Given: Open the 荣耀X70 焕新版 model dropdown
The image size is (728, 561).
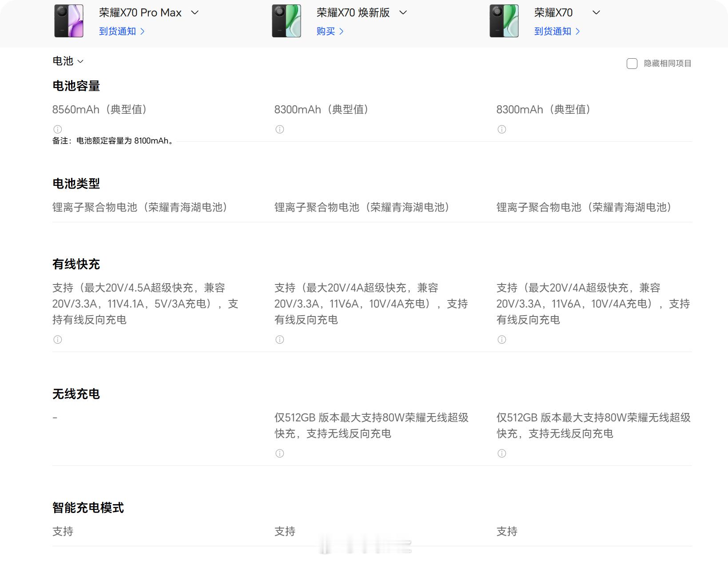Looking at the screenshot, I should pos(403,12).
